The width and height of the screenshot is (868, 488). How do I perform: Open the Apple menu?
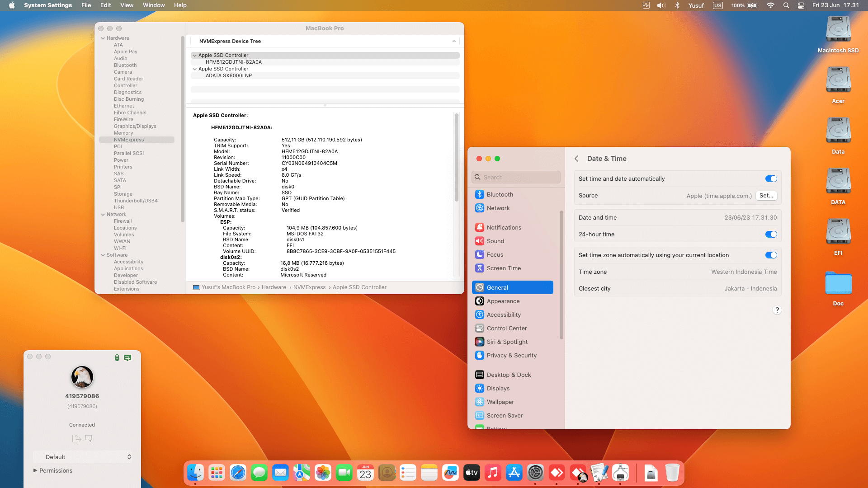12,5
